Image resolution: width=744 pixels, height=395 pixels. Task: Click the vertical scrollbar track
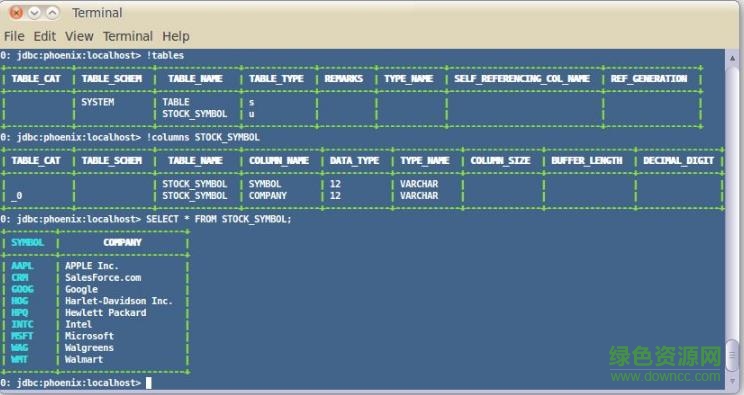point(733,204)
